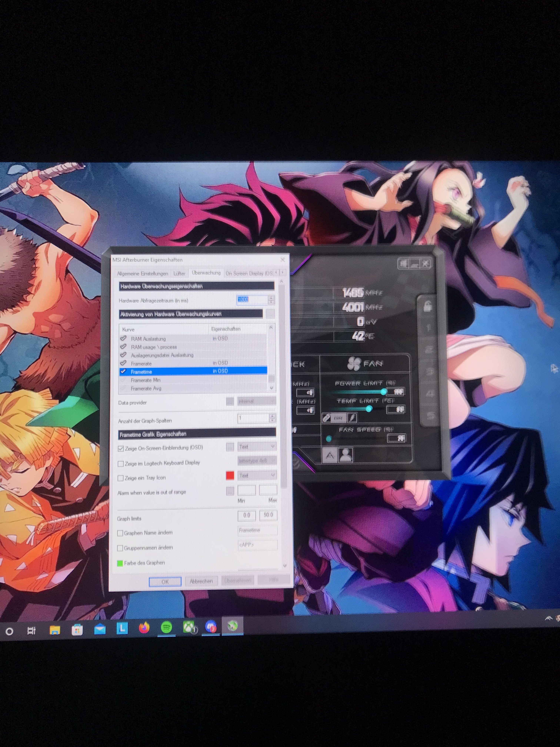Check the Zeige ein Tray Icon box
The height and width of the screenshot is (747, 560).
coord(121,478)
